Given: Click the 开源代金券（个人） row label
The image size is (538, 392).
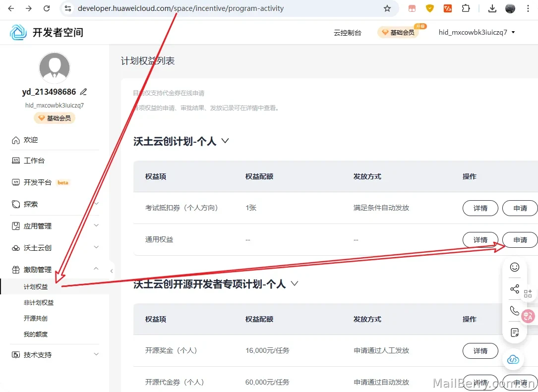Looking at the screenshot, I should tap(175, 382).
